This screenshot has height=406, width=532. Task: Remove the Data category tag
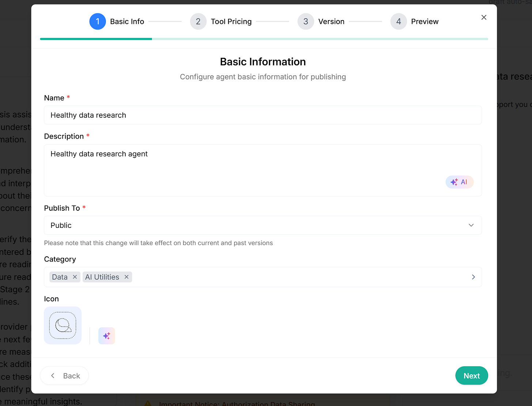coord(75,277)
